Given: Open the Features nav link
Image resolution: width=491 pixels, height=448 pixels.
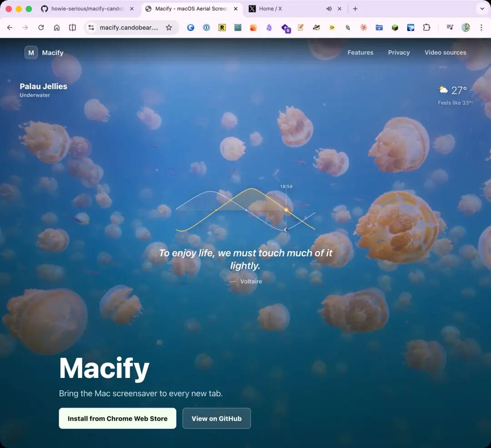Looking at the screenshot, I should [x=361, y=53].
